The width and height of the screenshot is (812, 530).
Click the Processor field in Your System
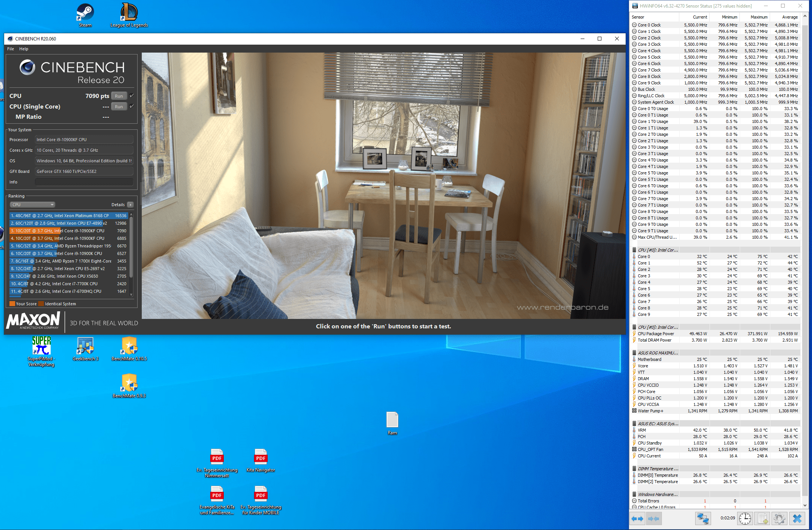84,140
